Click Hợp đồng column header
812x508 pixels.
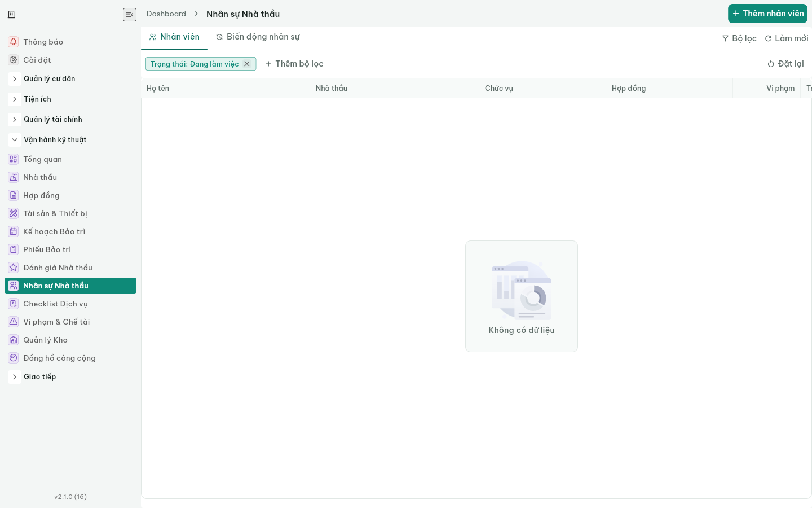669,88
